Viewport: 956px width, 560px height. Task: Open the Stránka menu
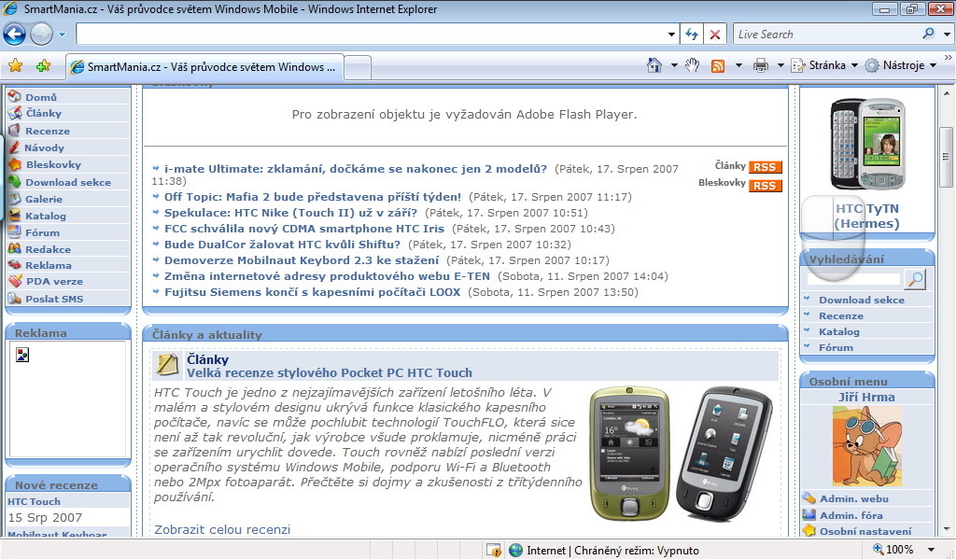[x=824, y=65]
